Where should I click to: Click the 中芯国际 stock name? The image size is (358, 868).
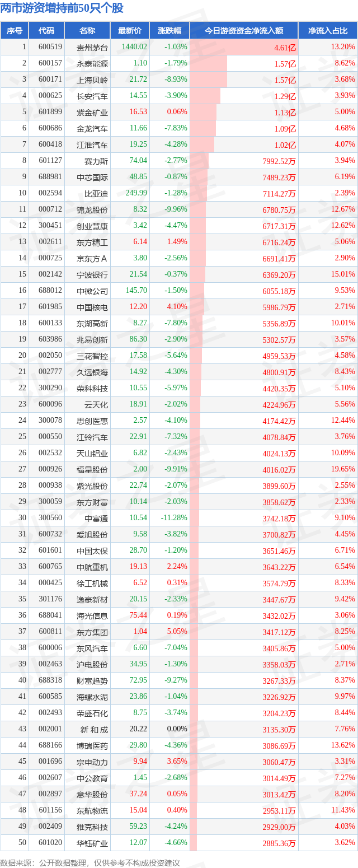pos(92,178)
